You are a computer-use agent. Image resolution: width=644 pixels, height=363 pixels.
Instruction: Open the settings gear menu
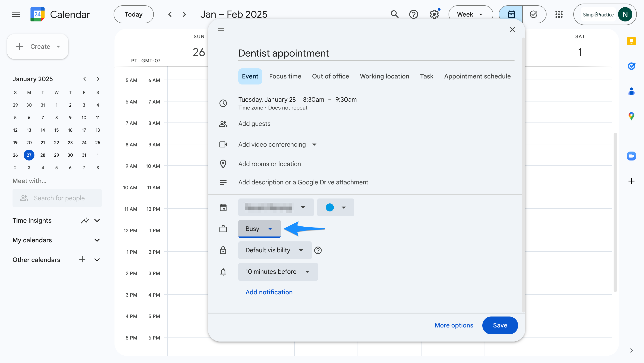coord(434,14)
